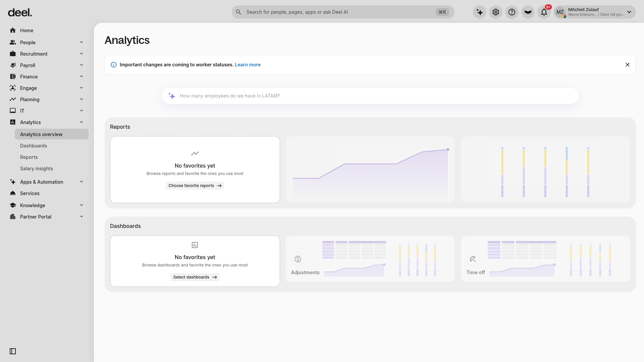Collapse the Analytics menu chevron
The width and height of the screenshot is (644, 362).
[82, 122]
